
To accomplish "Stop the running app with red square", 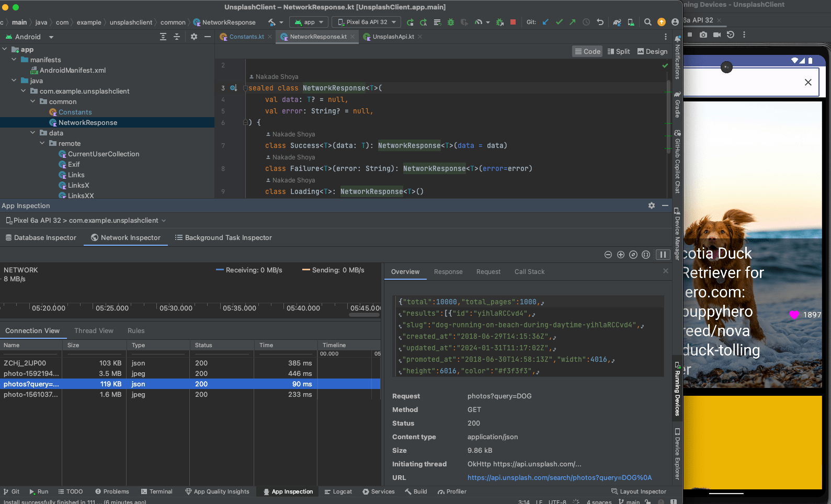I will pos(513,22).
